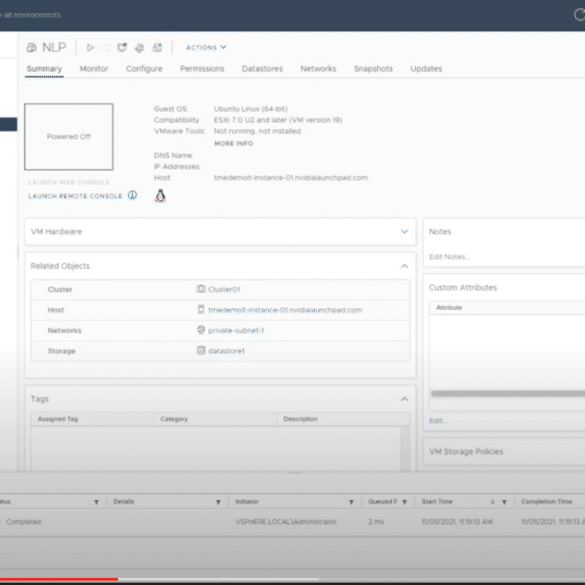Open the private-subnet-1 network link
This screenshot has width=585, height=585.
click(236, 330)
